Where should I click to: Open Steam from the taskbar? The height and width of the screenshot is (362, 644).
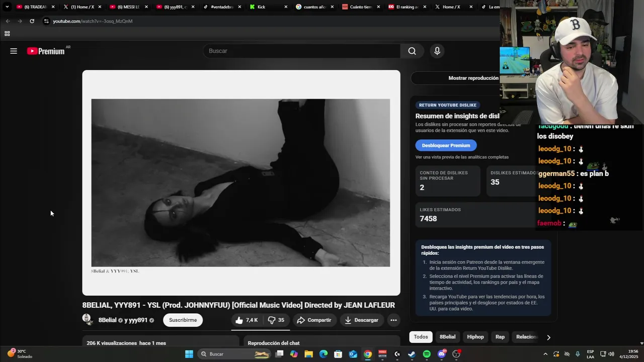pos(412,354)
